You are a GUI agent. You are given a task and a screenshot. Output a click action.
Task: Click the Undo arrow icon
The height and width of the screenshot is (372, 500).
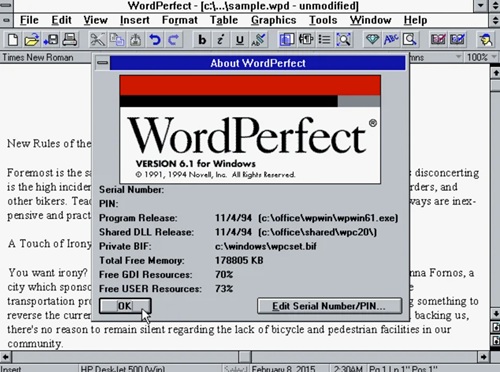155,40
